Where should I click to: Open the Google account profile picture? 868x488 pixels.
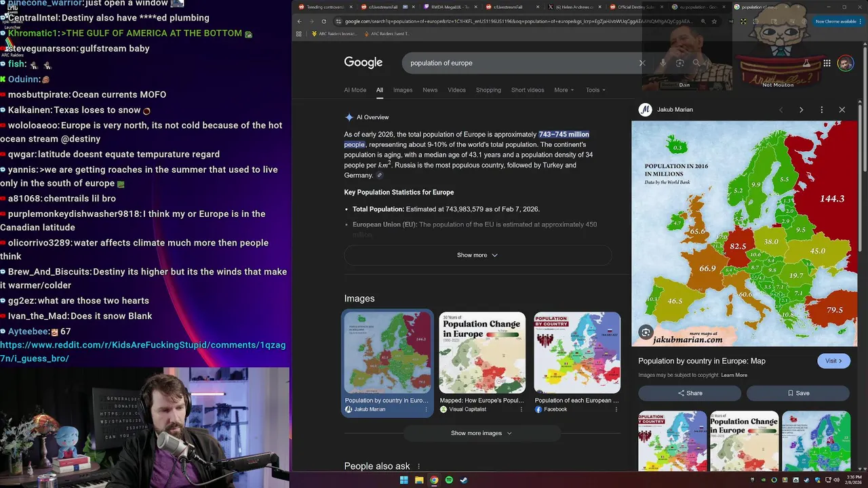point(845,63)
